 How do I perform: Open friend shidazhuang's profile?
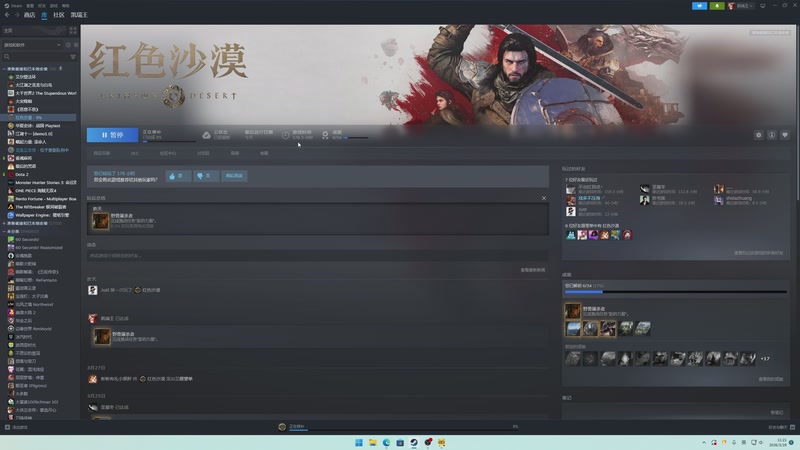tap(739, 198)
